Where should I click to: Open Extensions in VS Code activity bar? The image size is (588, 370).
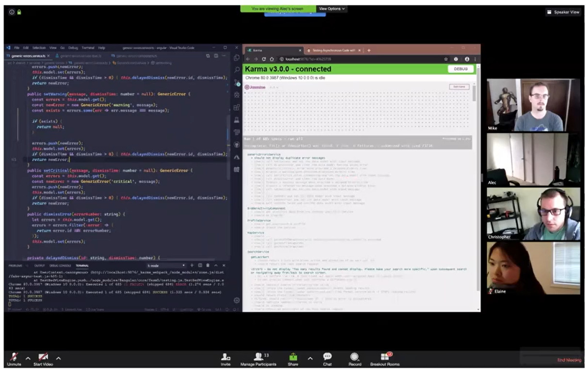click(x=237, y=108)
